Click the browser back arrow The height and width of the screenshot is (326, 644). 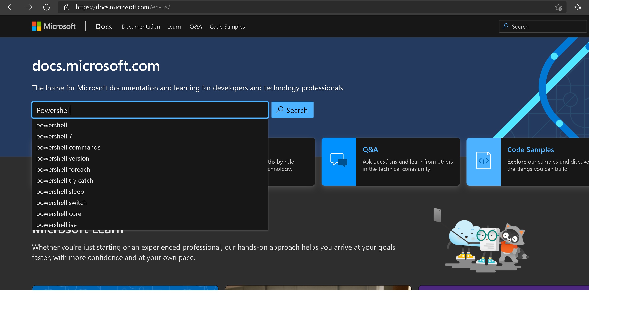coord(11,7)
